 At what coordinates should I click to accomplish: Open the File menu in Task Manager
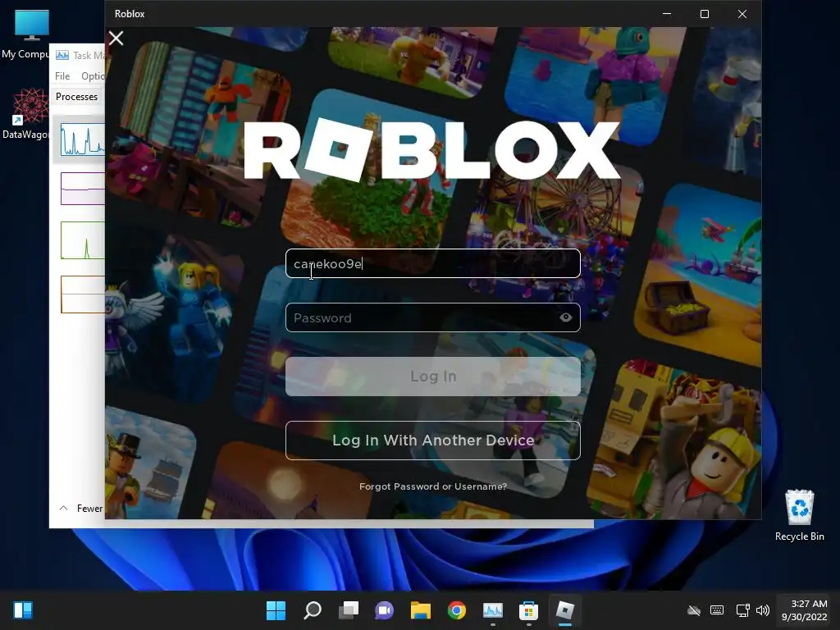point(62,76)
